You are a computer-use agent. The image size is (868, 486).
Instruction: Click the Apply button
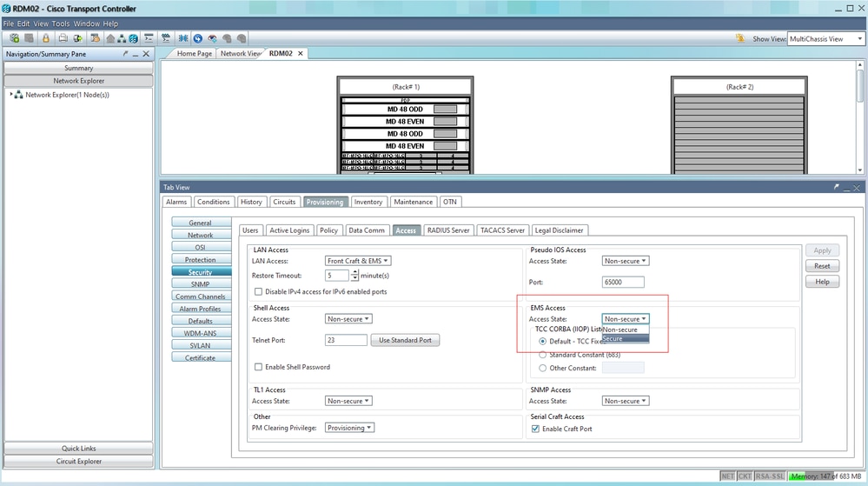[822, 250]
